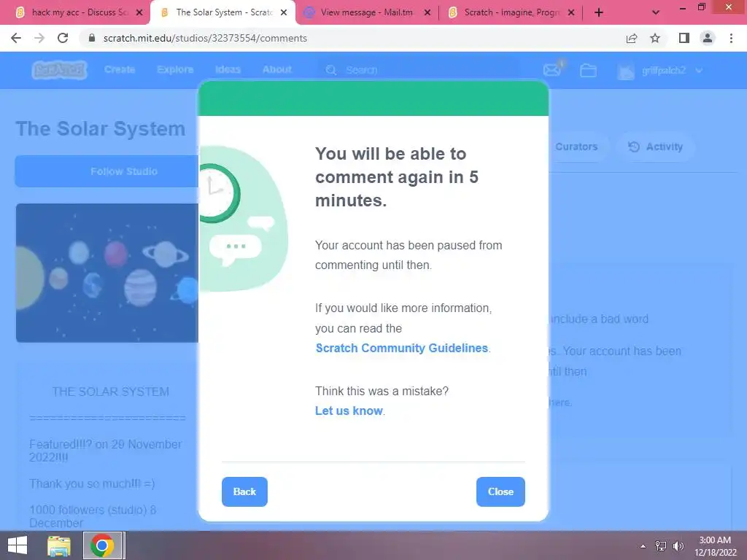The width and height of the screenshot is (747, 560).
Task: Click the Chrome taskbar icon
Action: 102,545
